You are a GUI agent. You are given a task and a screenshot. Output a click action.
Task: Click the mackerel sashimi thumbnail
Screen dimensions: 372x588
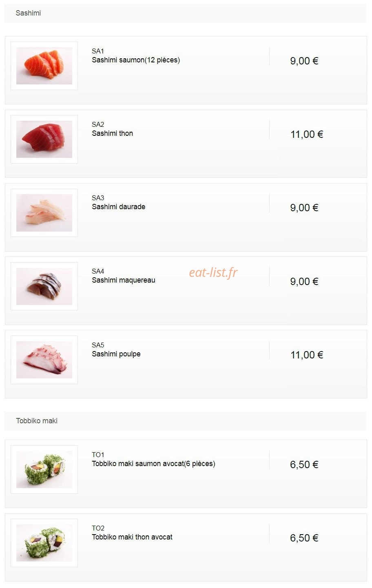44,286
